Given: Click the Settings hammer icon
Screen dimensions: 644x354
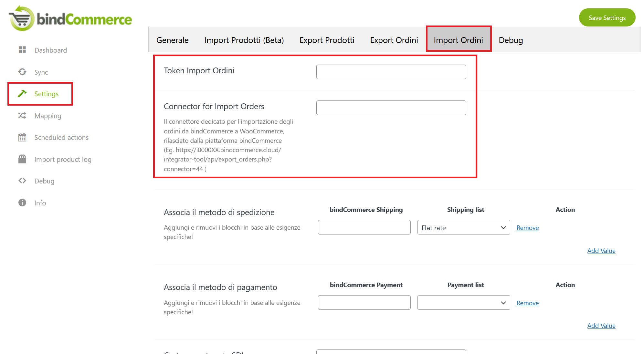Looking at the screenshot, I should (x=22, y=94).
